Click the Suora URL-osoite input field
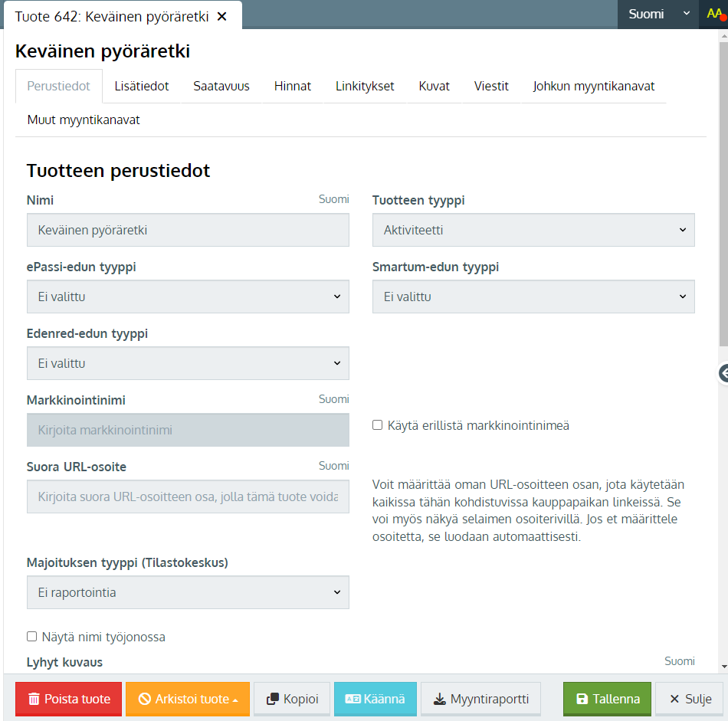This screenshot has height=721, width=728. 188,497
